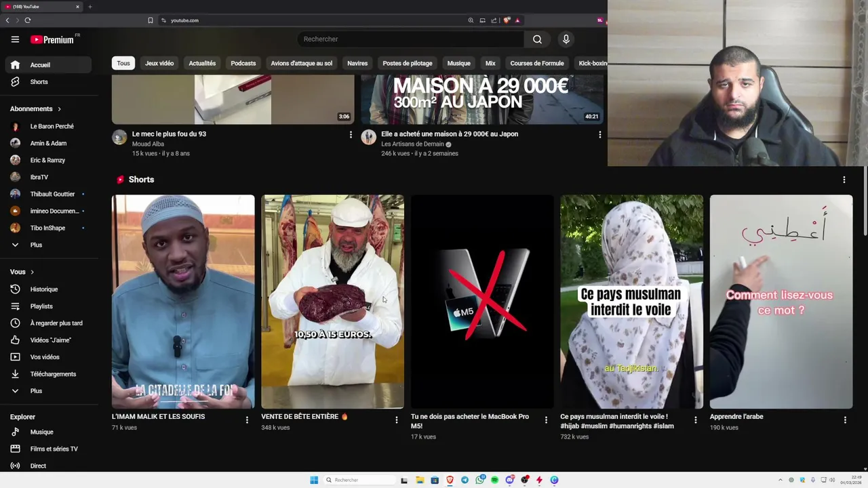
Task: Expand the Vous section chevron
Action: coord(32,272)
